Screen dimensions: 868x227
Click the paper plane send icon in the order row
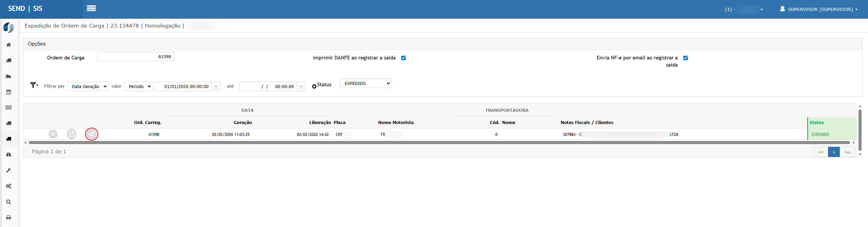point(92,134)
